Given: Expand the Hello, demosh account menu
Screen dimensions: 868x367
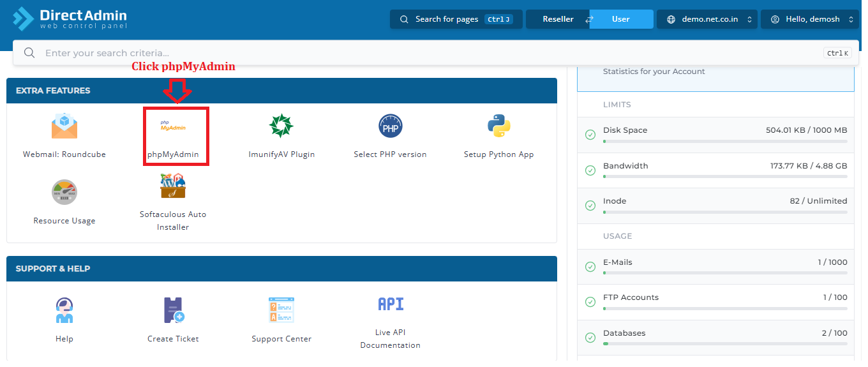Looking at the screenshot, I should click(811, 19).
